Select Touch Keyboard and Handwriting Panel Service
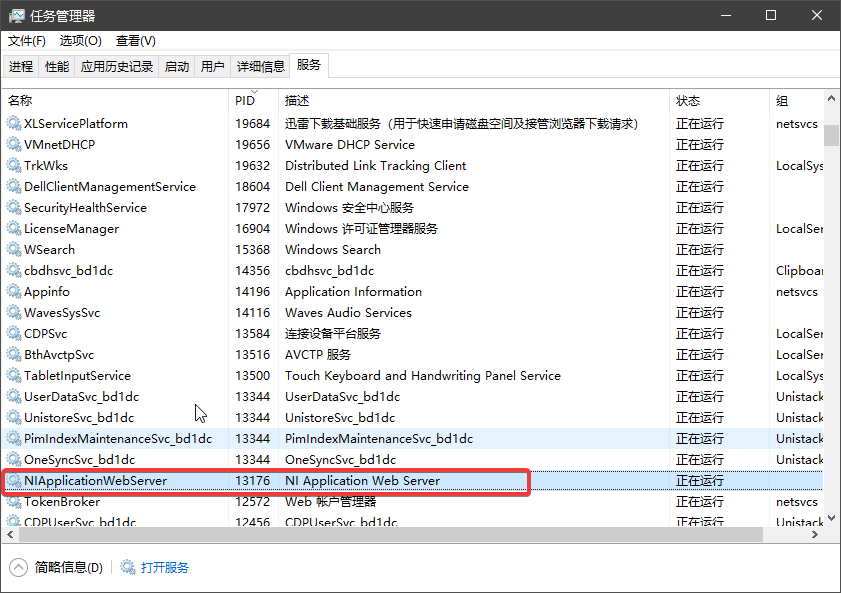Screen dimensions: 841x593 coord(423,376)
